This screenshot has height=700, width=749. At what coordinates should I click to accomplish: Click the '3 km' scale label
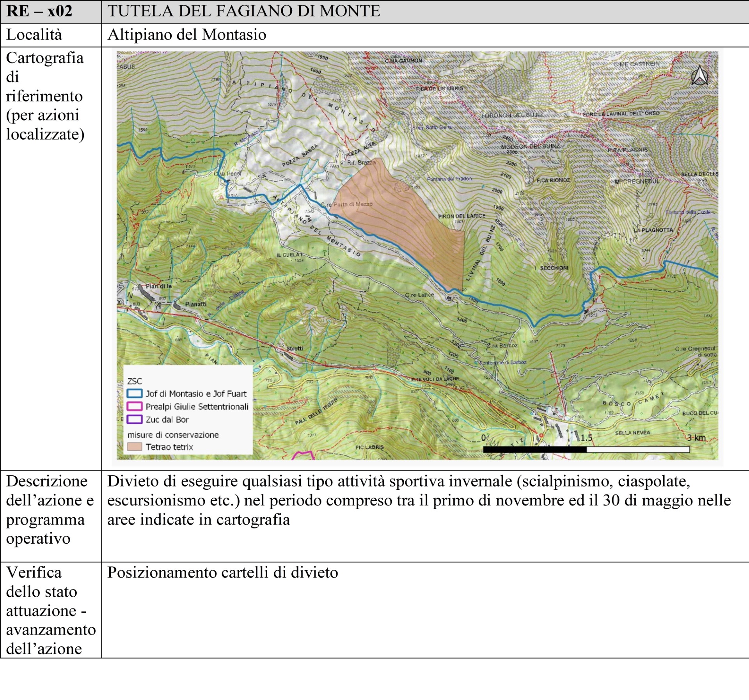pyautogui.click(x=696, y=438)
